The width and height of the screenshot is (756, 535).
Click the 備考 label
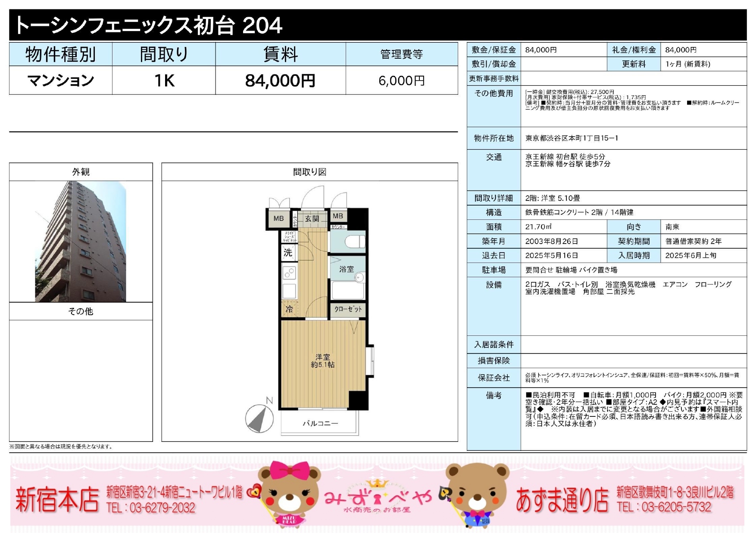tap(494, 395)
